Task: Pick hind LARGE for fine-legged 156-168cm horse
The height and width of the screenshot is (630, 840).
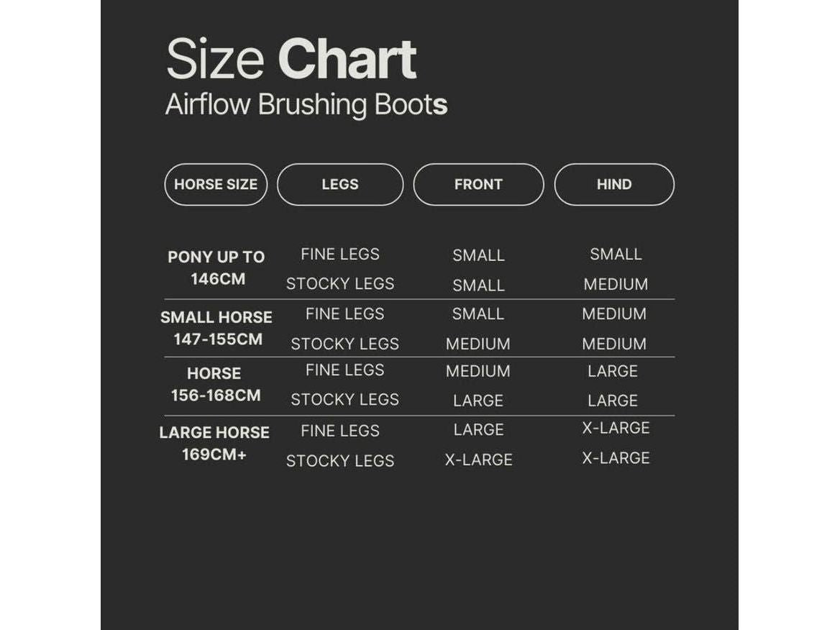Action: coord(613,371)
